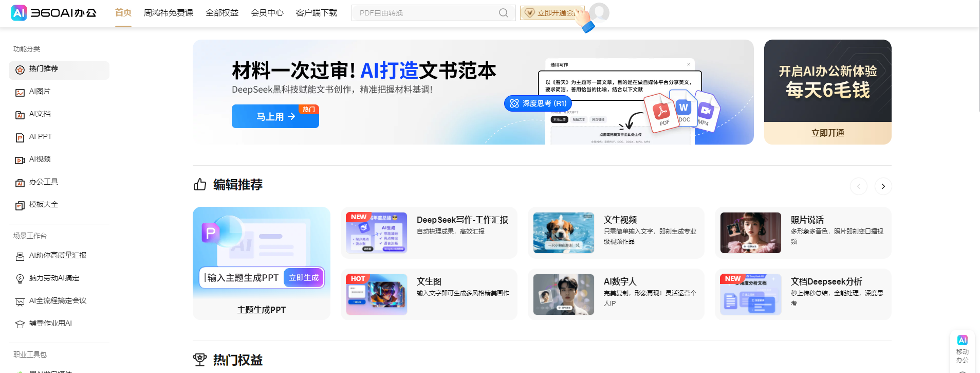
Task: Click the AI PPT sidebar icon
Action: (x=20, y=138)
